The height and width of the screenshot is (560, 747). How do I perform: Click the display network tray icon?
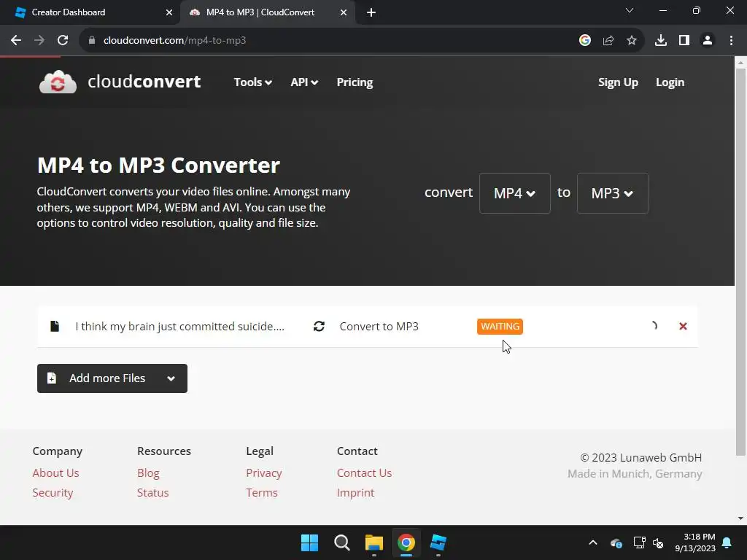(639, 542)
